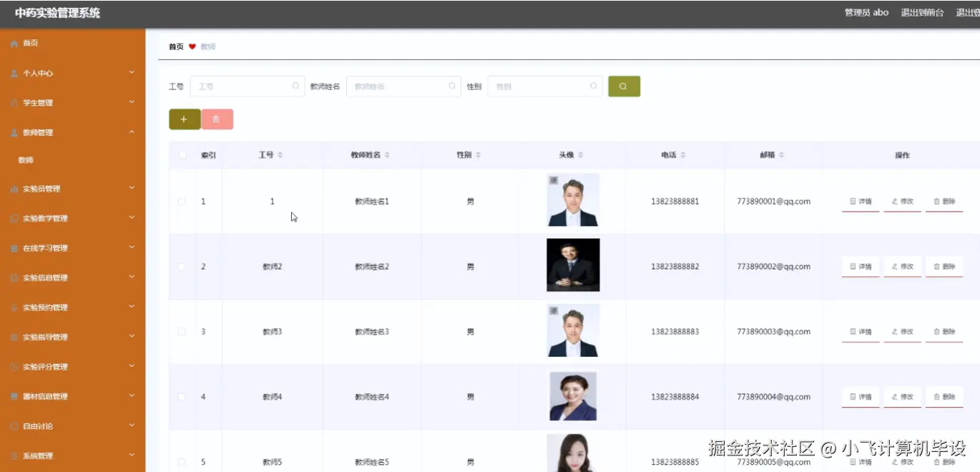Click the plus add-record button
The image size is (980, 472).
click(x=185, y=119)
